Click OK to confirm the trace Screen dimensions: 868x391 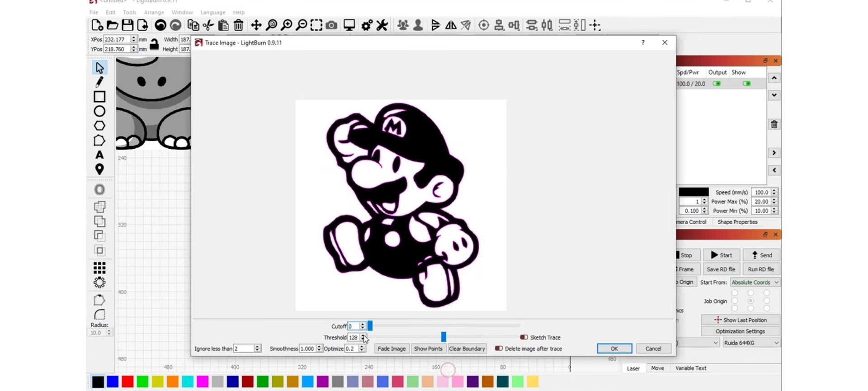coord(614,349)
